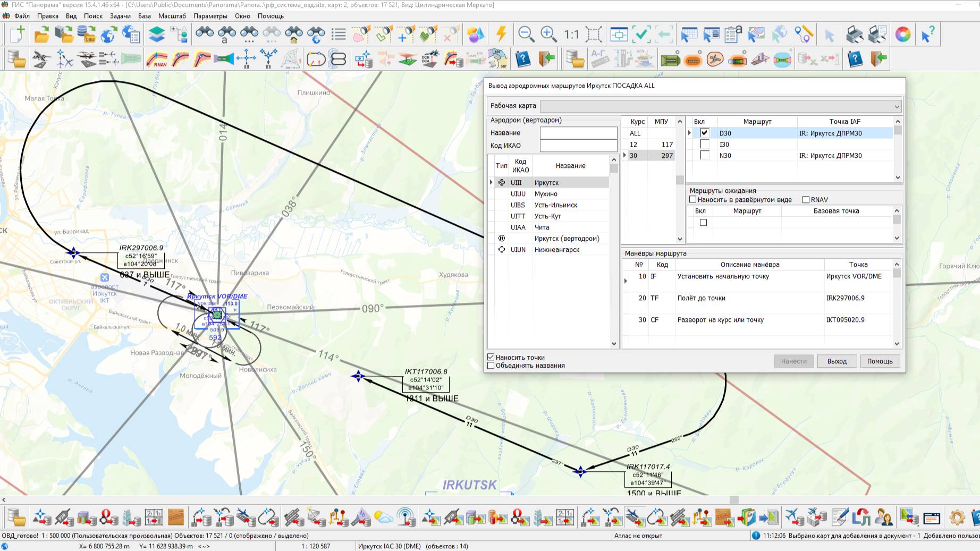Viewport: 980px width, 551px height.
Task: Click the lightning bolt toolbar icon
Action: [501, 35]
